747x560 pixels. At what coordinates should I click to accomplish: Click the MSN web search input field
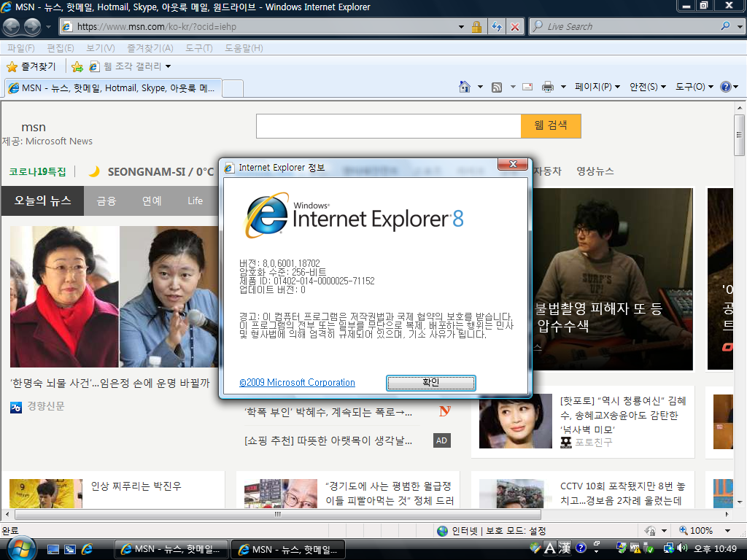(388, 126)
